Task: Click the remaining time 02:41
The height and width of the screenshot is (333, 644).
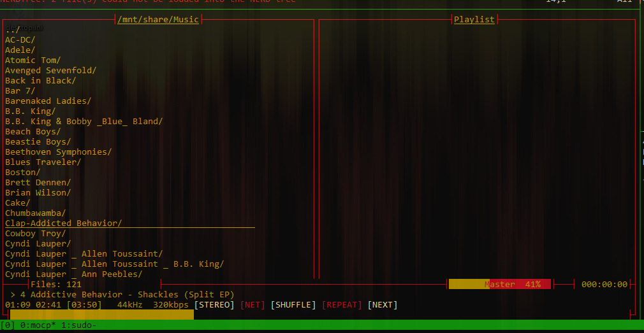Action: click(x=48, y=305)
